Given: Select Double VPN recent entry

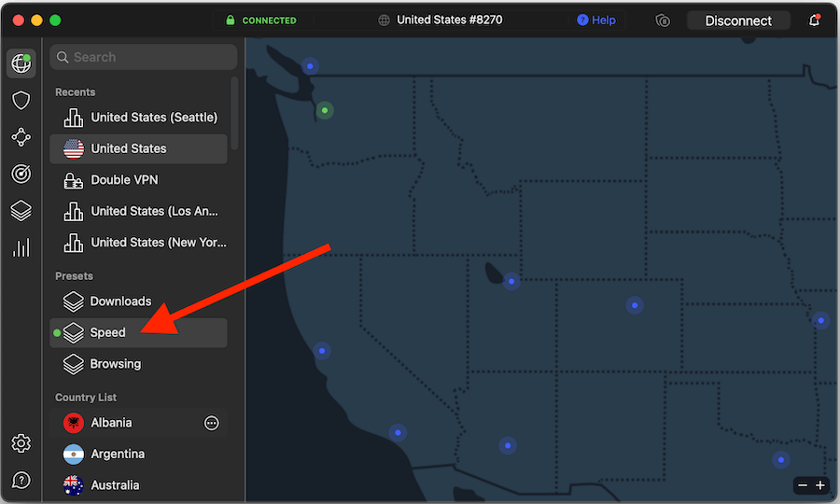Looking at the screenshot, I should 138,180.
